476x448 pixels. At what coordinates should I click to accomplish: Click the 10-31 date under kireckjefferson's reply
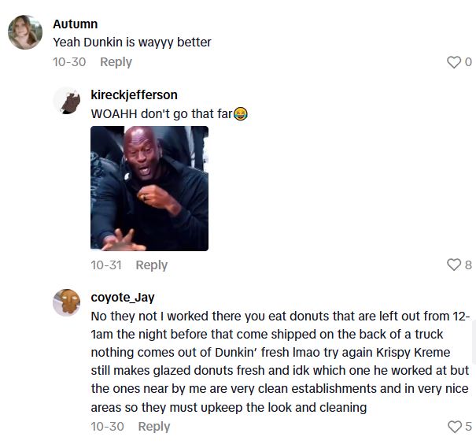(106, 265)
